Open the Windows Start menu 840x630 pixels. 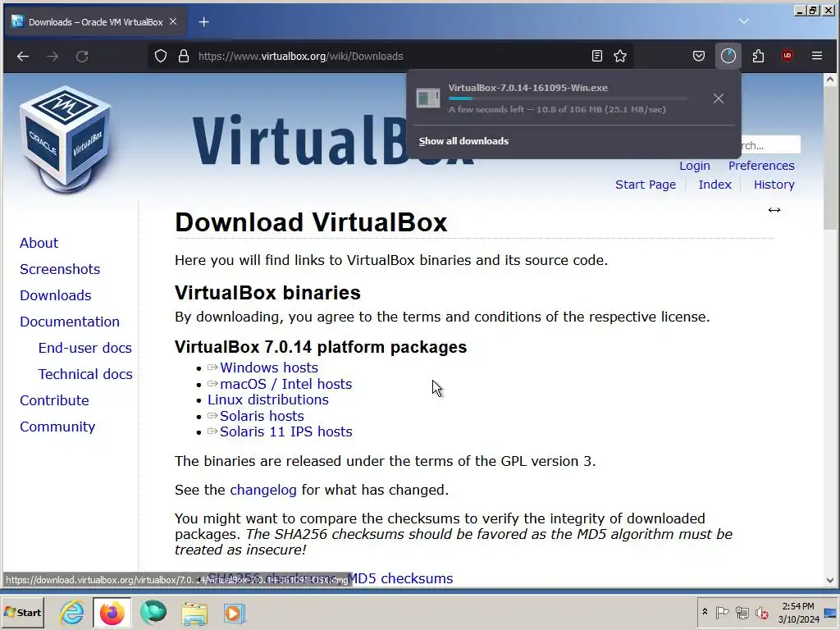[x=22, y=613]
